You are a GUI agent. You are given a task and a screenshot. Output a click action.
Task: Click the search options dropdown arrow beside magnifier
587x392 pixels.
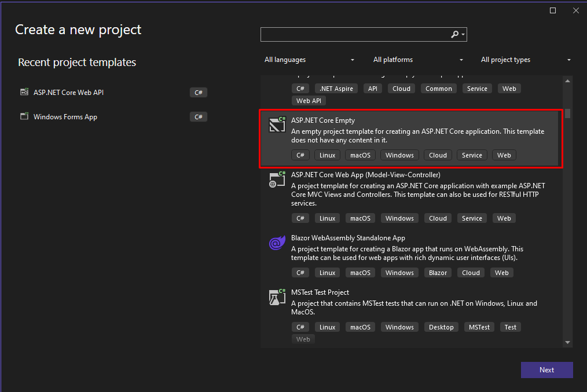(464, 34)
